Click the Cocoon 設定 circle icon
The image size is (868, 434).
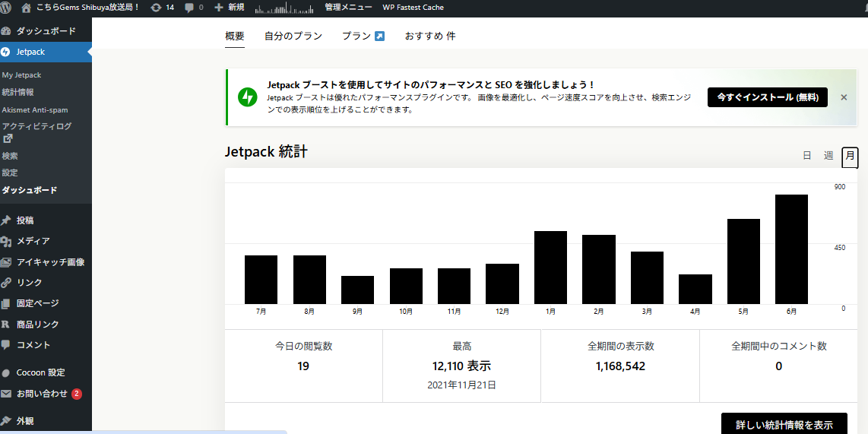tap(5, 373)
